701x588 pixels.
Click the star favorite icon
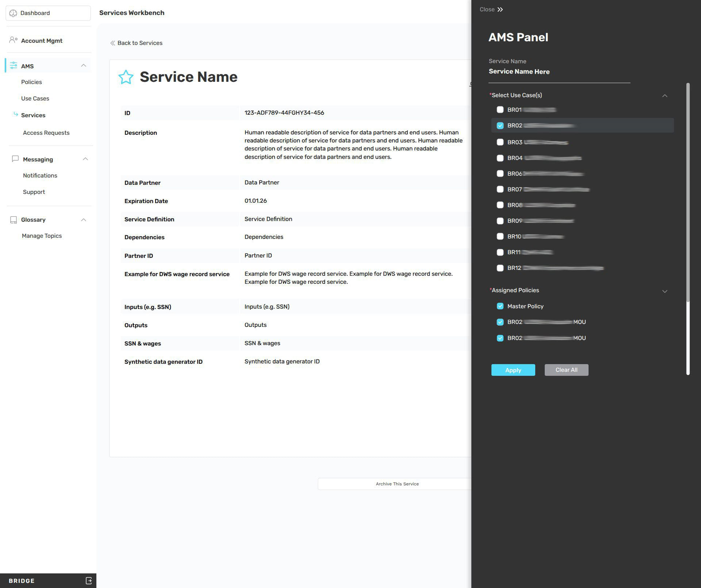tap(126, 77)
